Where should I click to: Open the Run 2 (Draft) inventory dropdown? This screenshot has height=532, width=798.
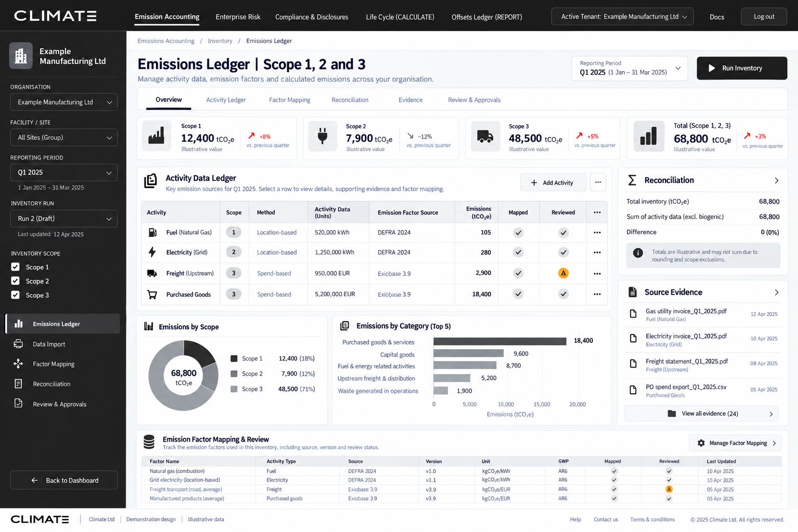pos(64,219)
